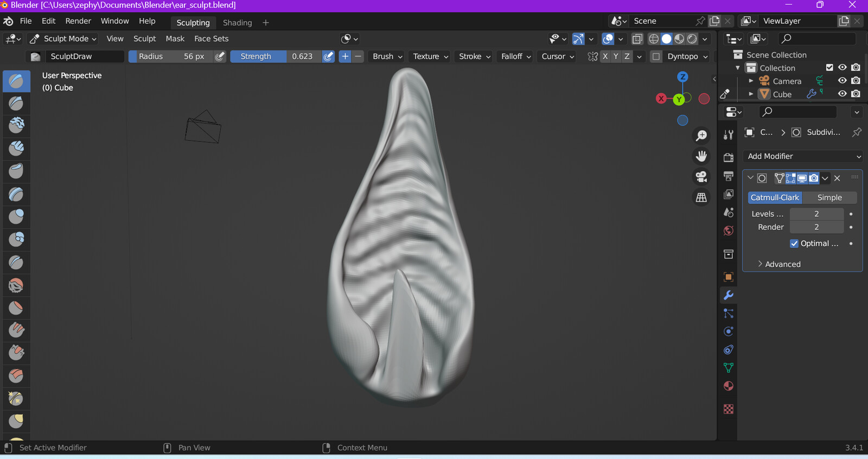Viewport: 868px width, 459px height.
Task: Select the Blob sculpt brush
Action: pos(16,239)
